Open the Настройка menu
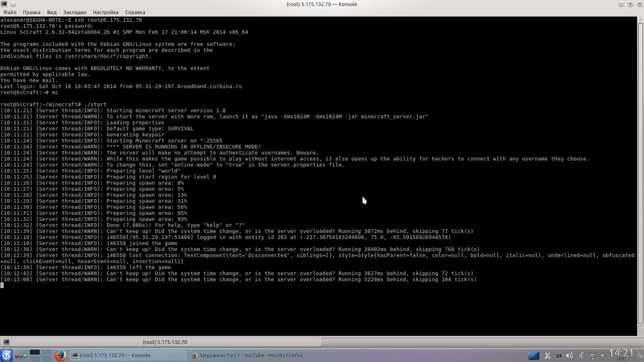The height and width of the screenshot is (362, 644). pyautogui.click(x=106, y=12)
